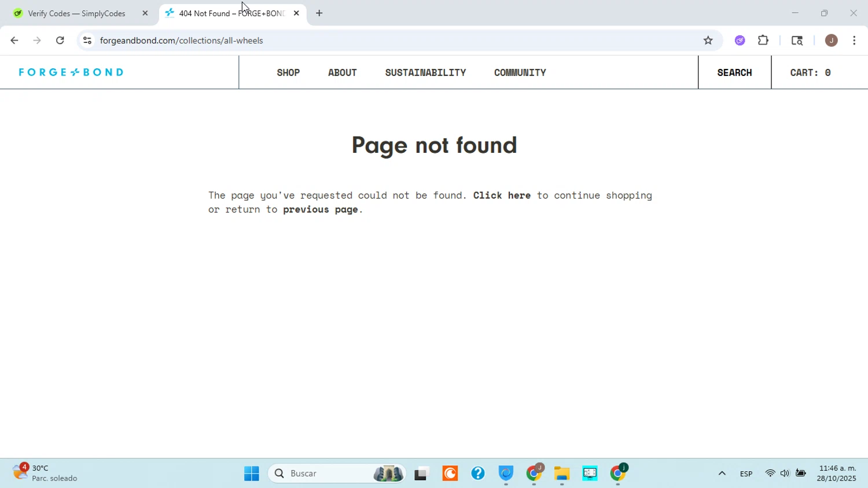
Task: Open volume control in tray
Action: pyautogui.click(x=785, y=474)
